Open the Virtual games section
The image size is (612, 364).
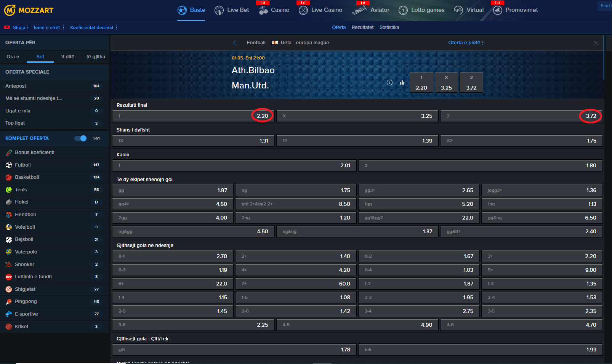469,10
